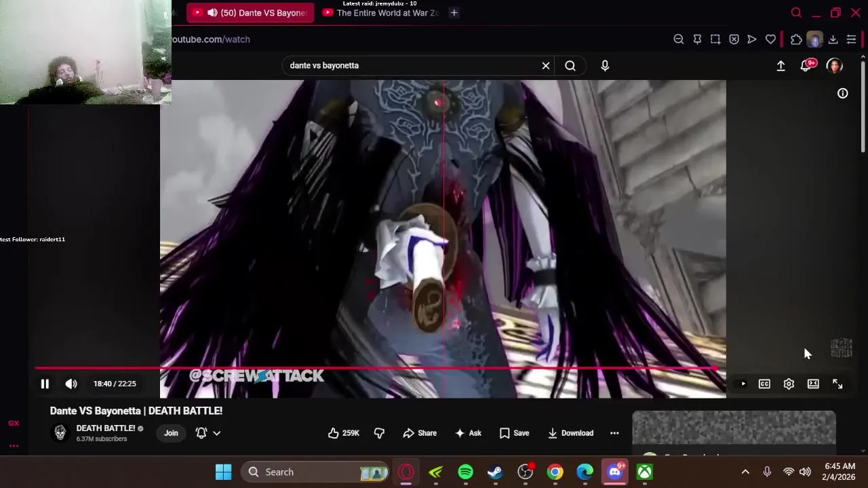Open Google Chrome from the taskbar
The width and height of the screenshot is (868, 488).
pyautogui.click(x=555, y=472)
